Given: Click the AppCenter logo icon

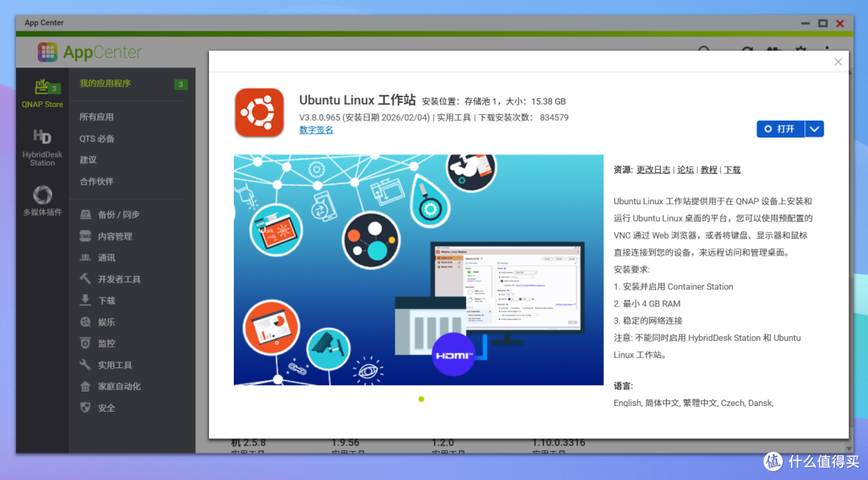Looking at the screenshot, I should 47,52.
